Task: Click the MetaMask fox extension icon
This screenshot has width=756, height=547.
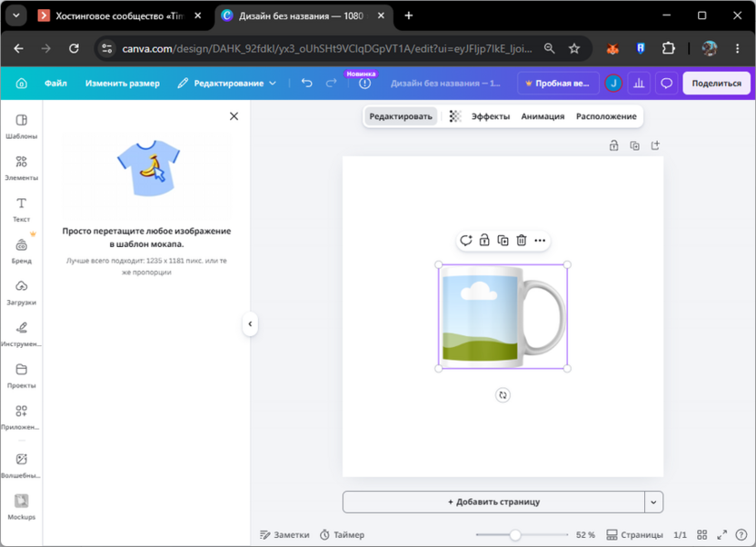Action: pyautogui.click(x=612, y=48)
